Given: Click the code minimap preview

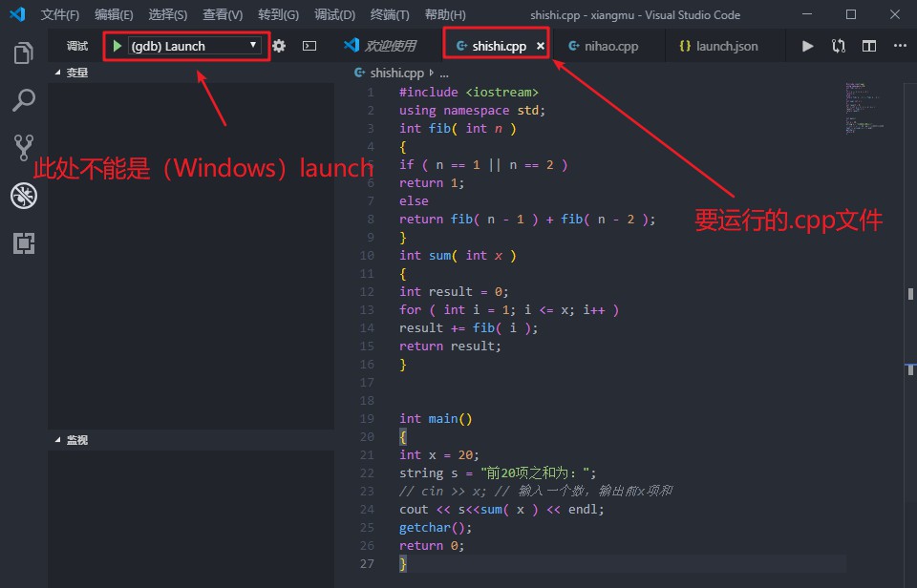Looking at the screenshot, I should 864,108.
